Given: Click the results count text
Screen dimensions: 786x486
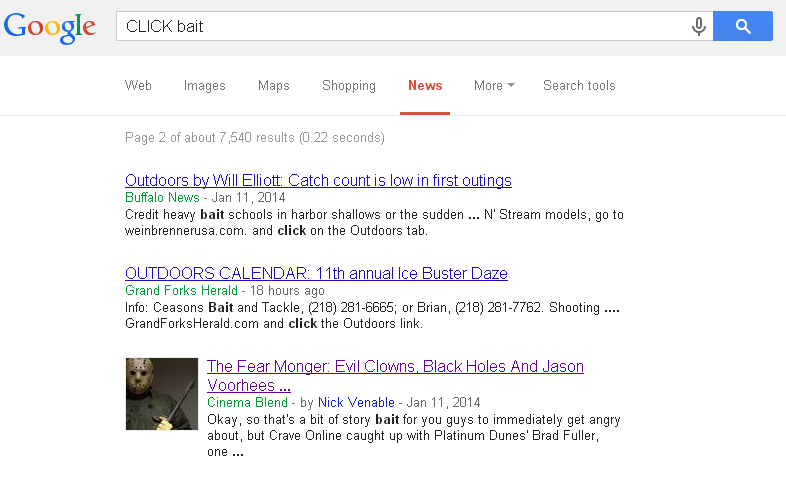Looking at the screenshot, I should point(254,137).
